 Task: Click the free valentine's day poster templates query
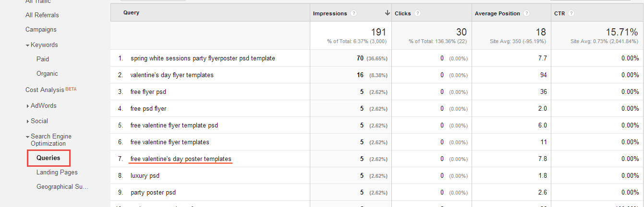pyautogui.click(x=181, y=159)
